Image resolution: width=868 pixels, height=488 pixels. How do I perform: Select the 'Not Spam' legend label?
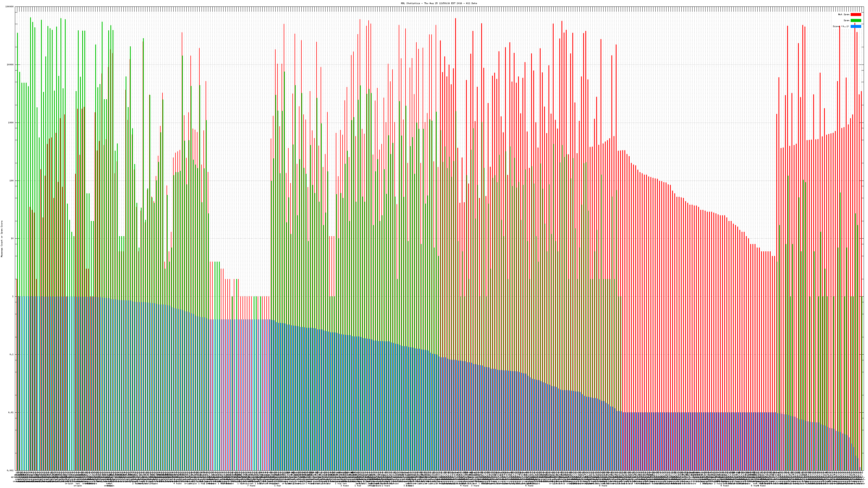844,14
